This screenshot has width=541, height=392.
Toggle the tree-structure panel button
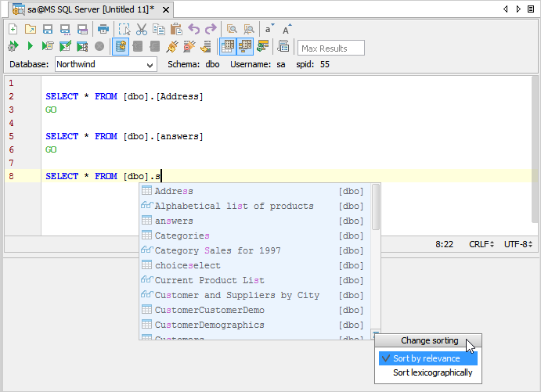pyautogui.click(x=245, y=46)
